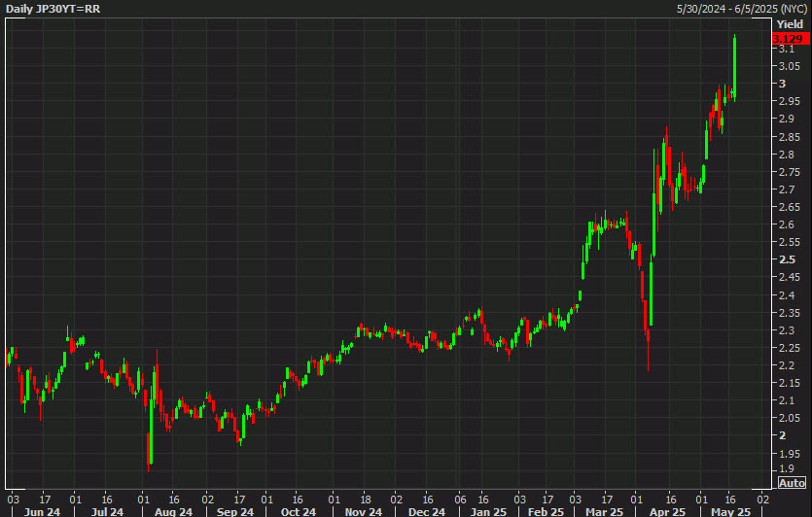Click the 2.8 yield axis label
The height and width of the screenshot is (517, 812).
787,155
